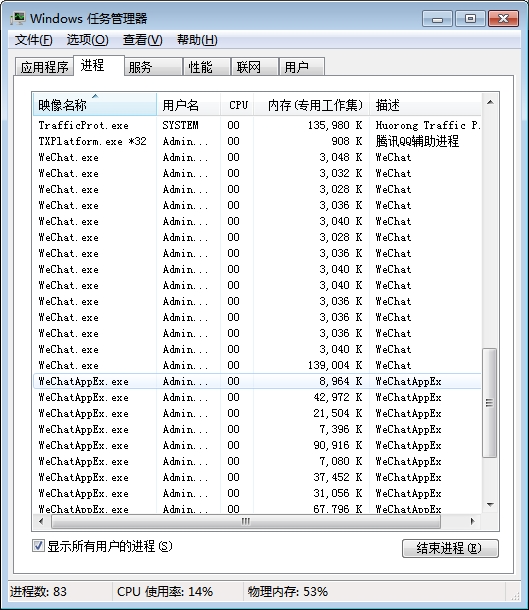The image size is (529, 610).
Task: Click CPU 使用率: 14% status entry
Action: (165, 592)
